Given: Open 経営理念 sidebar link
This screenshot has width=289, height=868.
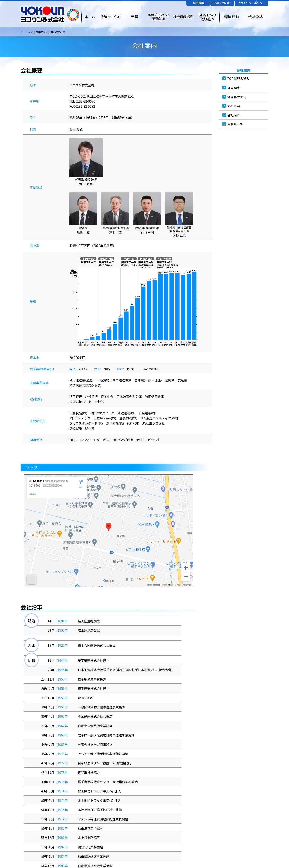Looking at the screenshot, I should pos(233,88).
